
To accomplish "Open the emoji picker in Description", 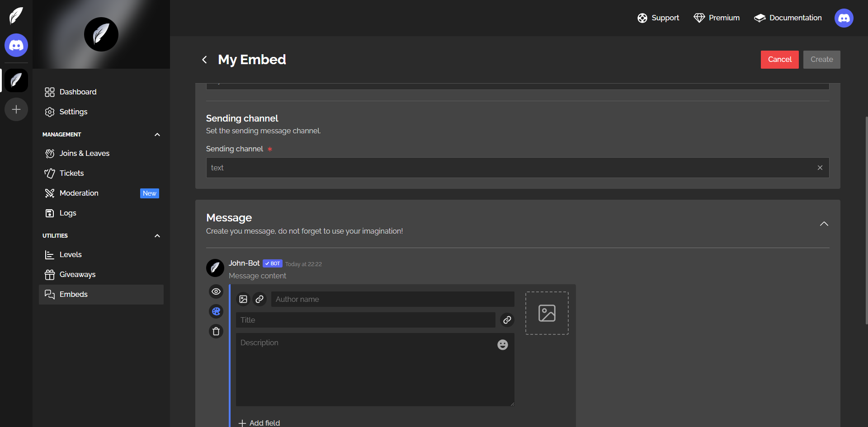I will tap(502, 345).
